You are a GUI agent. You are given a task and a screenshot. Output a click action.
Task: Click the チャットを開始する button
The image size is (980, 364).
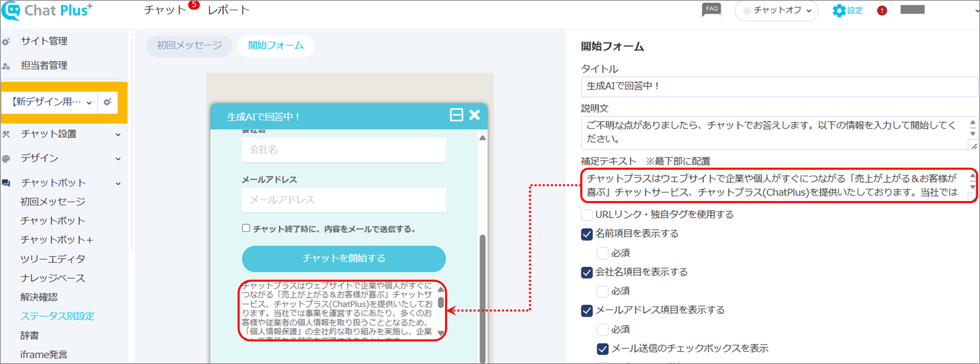pos(344,258)
